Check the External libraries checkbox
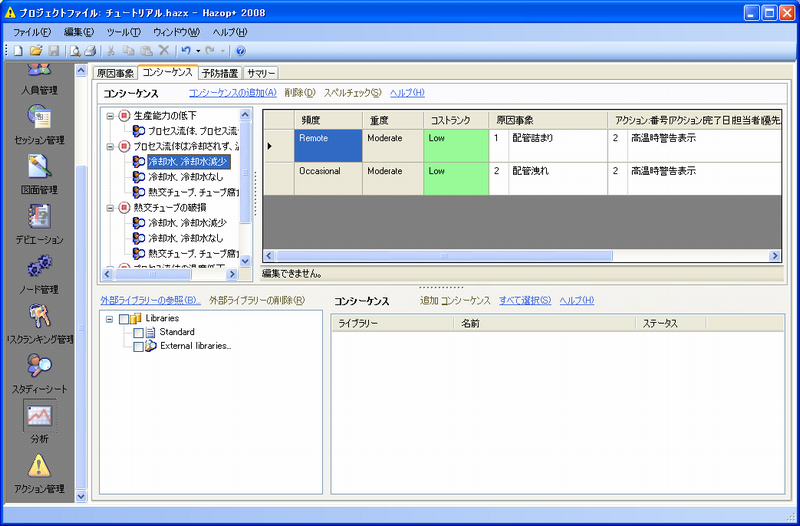800x526 pixels. tap(138, 347)
